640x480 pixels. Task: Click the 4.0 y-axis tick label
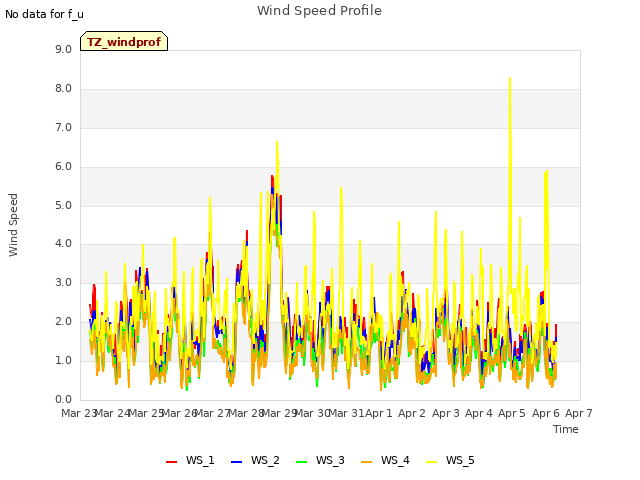(x=63, y=244)
